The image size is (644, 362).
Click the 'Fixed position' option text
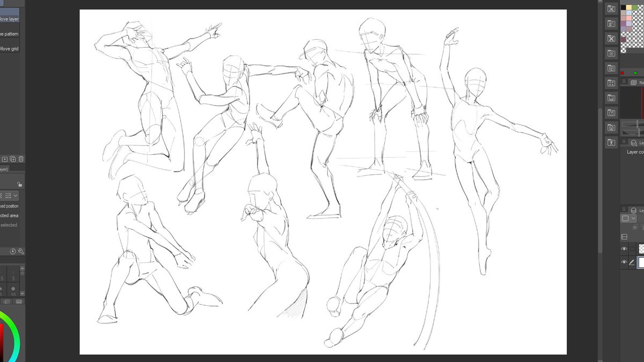pos(9,206)
